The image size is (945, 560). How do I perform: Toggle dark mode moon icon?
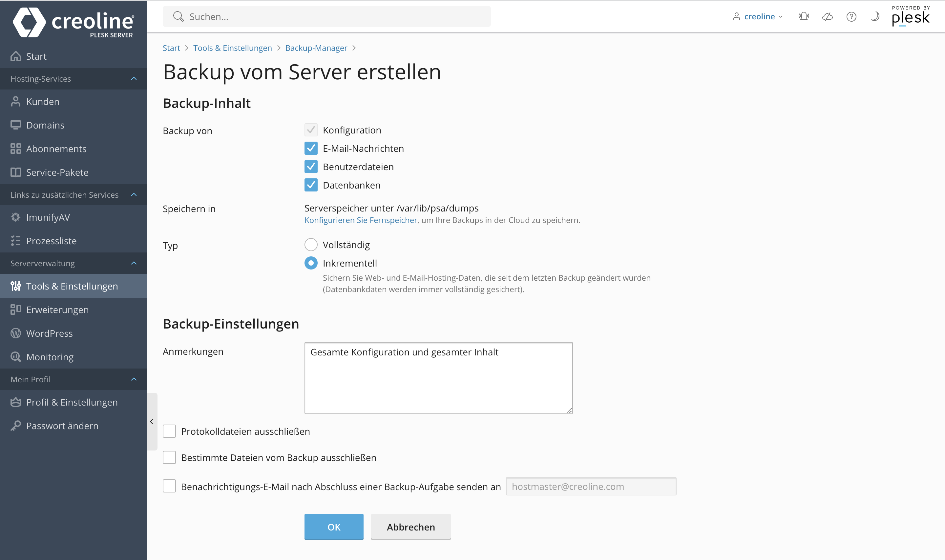click(875, 17)
